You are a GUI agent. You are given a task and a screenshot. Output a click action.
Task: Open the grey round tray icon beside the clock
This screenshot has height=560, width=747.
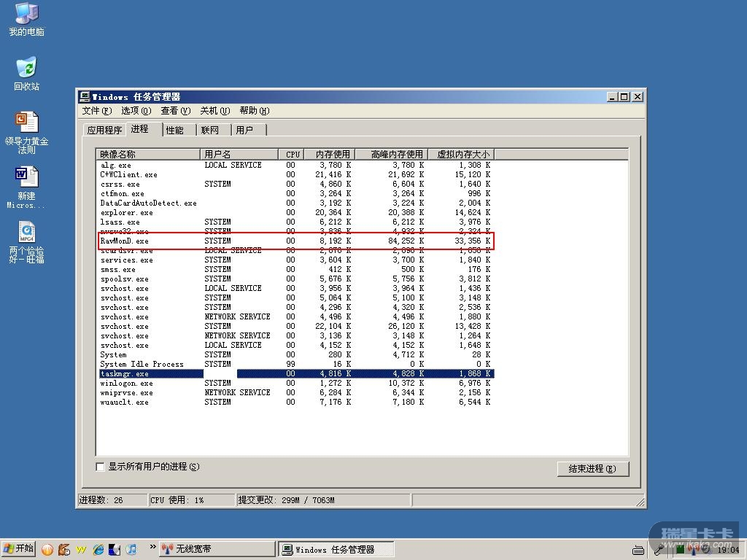pos(706,550)
